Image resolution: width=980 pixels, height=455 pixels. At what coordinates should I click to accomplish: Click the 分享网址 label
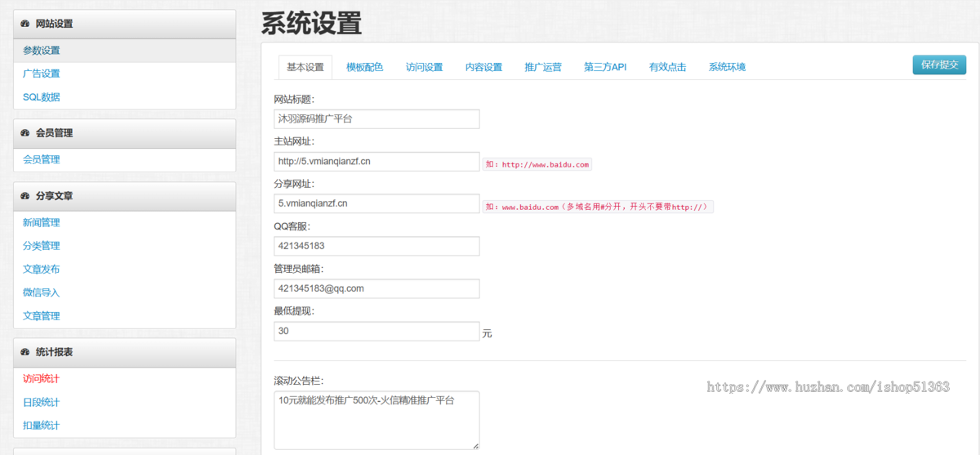pos(294,184)
